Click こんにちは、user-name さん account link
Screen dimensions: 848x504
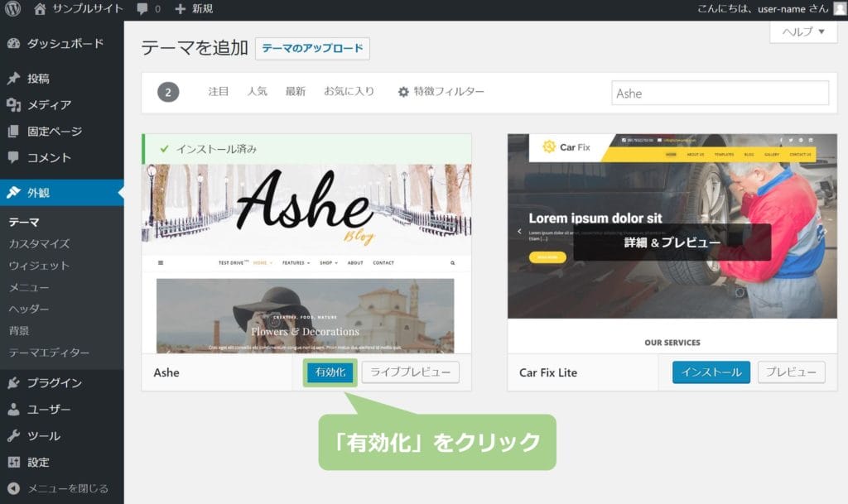763,8
